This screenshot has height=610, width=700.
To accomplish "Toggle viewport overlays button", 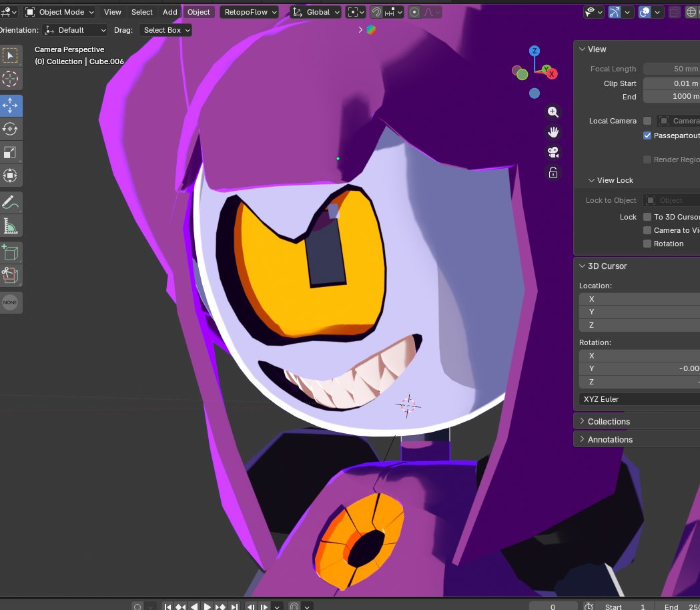I will (645, 12).
